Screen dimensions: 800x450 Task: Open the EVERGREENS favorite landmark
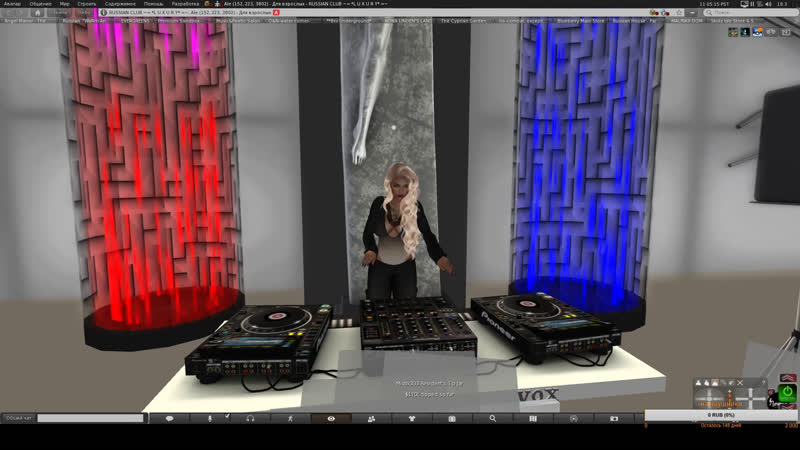(135, 21)
